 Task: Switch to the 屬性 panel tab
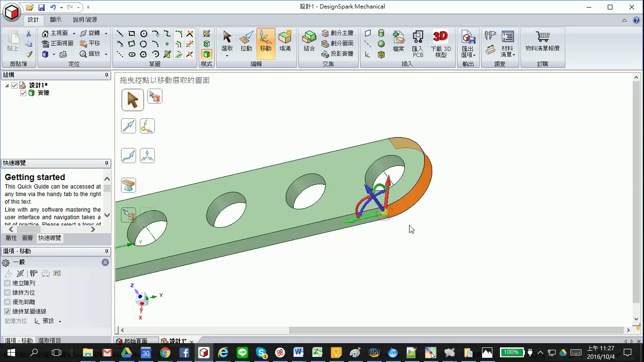[x=11, y=238]
